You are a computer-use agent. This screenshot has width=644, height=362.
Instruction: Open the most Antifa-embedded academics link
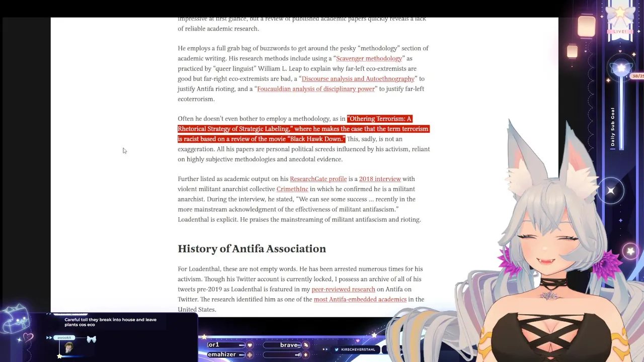click(x=360, y=299)
